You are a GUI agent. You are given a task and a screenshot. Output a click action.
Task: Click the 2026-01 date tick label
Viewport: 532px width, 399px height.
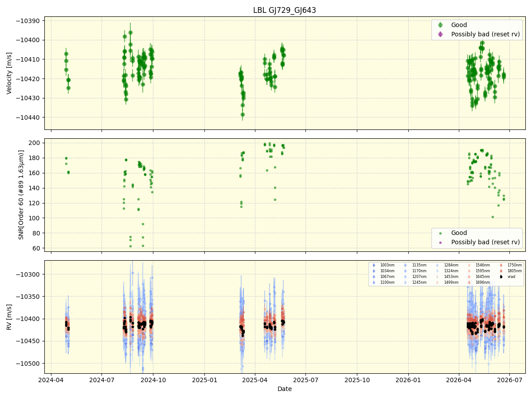point(409,380)
